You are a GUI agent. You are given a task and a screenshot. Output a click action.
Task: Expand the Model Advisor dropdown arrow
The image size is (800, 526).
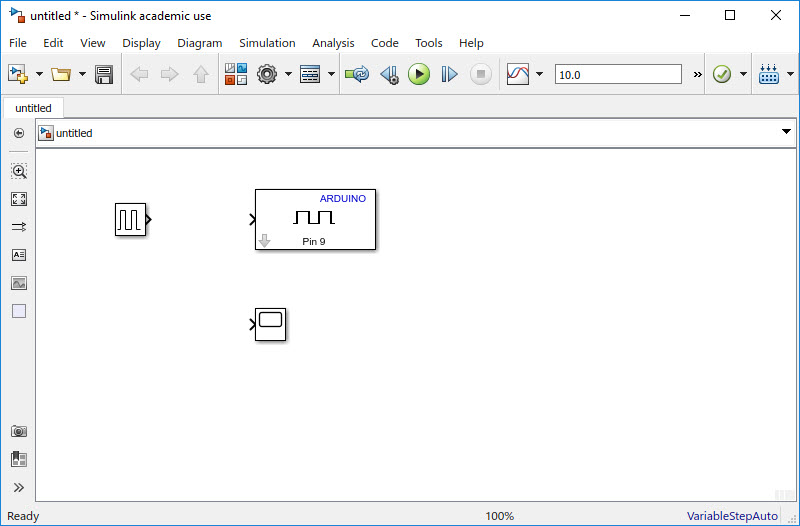pos(743,74)
